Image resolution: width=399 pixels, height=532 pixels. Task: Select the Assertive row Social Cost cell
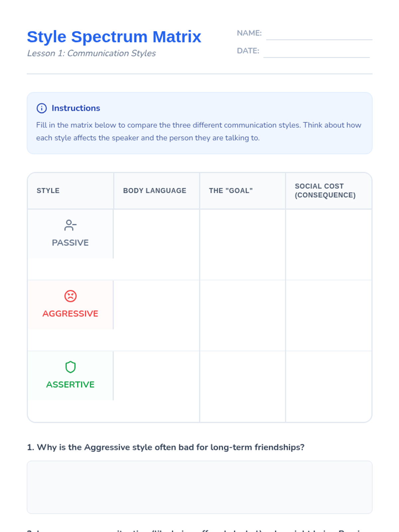329,386
